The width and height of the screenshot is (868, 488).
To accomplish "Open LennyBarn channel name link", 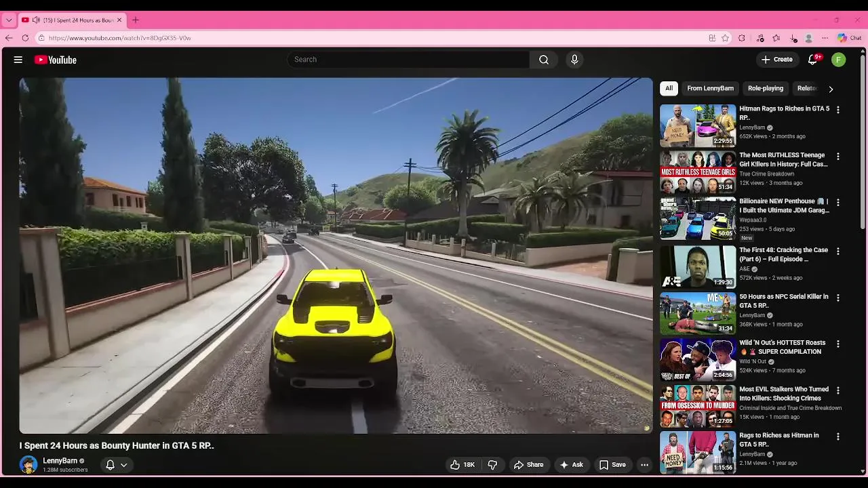I will (x=60, y=461).
